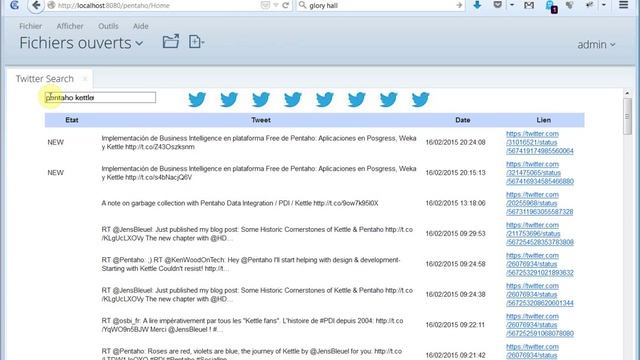Viewport: 640px width, 360px height.
Task: Click the NEW status of the 20:15:13 tweet
Action: click(x=56, y=173)
